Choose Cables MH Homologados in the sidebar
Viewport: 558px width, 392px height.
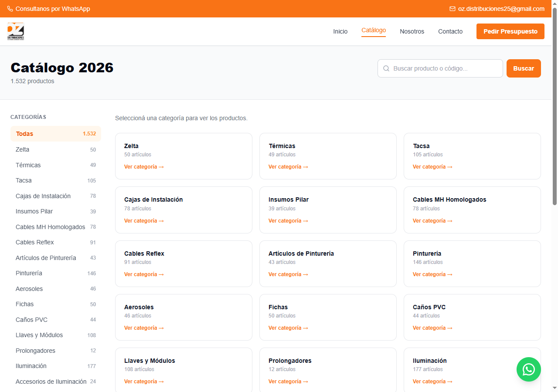pyautogui.click(x=56, y=227)
